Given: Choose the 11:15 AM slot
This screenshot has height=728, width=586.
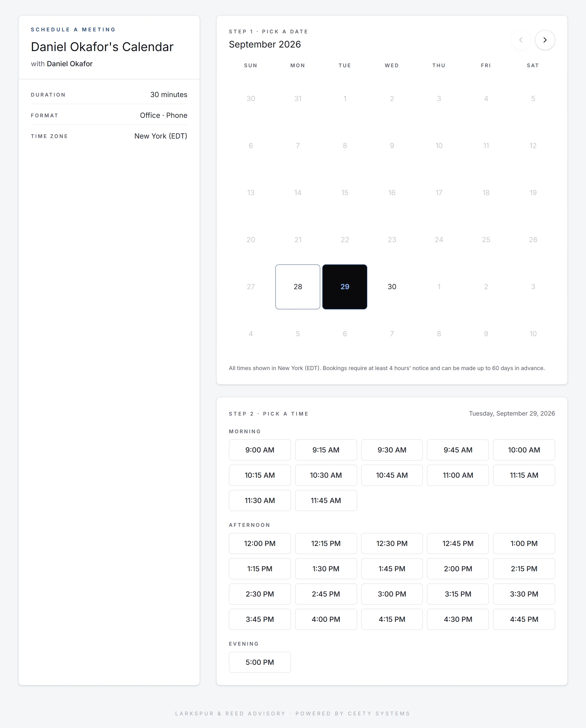Looking at the screenshot, I should point(524,475).
